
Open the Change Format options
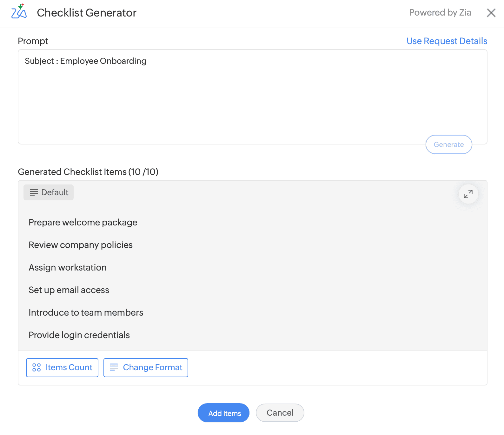coord(146,367)
